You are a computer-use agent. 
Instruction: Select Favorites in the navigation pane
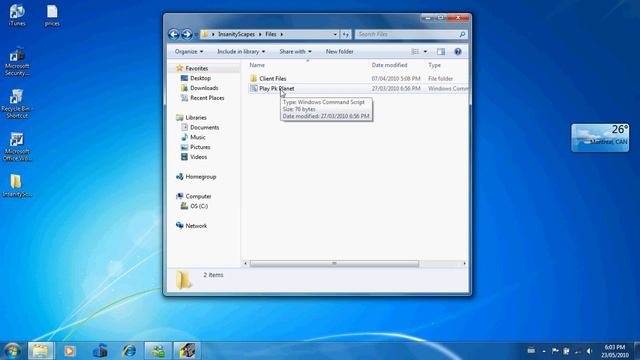point(196,68)
